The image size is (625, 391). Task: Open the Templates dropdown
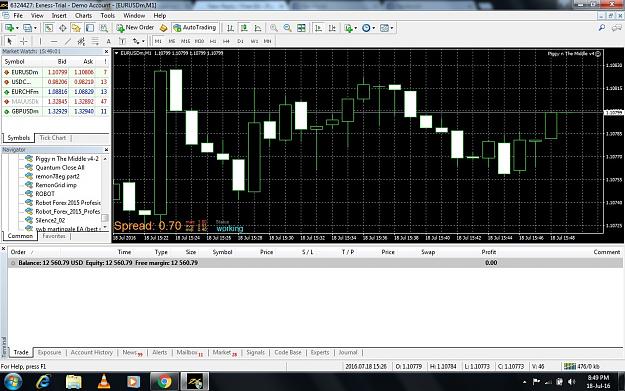click(x=386, y=28)
